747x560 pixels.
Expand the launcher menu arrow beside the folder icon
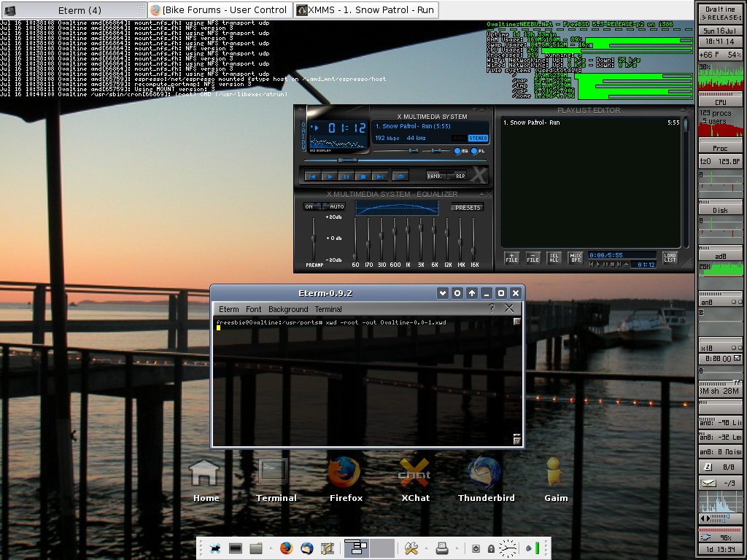pyautogui.click(x=271, y=548)
